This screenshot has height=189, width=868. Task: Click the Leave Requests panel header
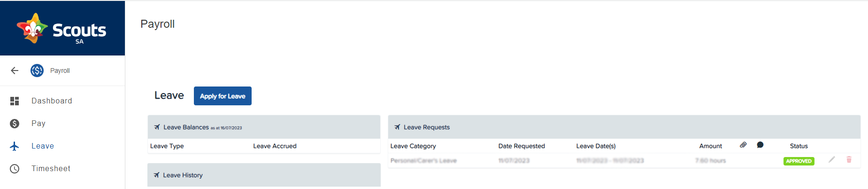(x=624, y=127)
